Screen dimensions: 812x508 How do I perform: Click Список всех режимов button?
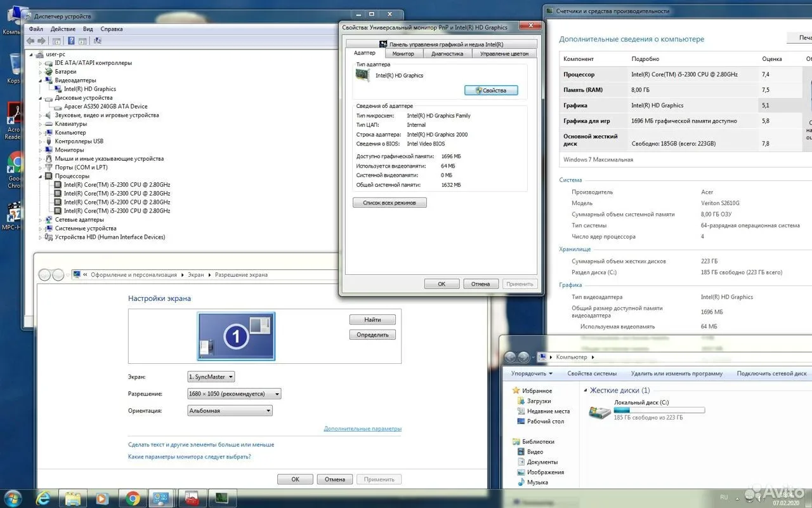390,203
